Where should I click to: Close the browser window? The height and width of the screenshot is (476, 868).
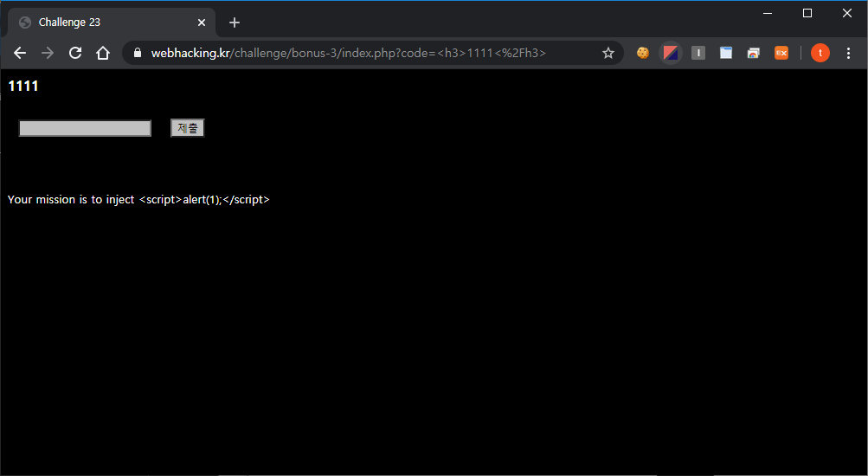click(847, 13)
